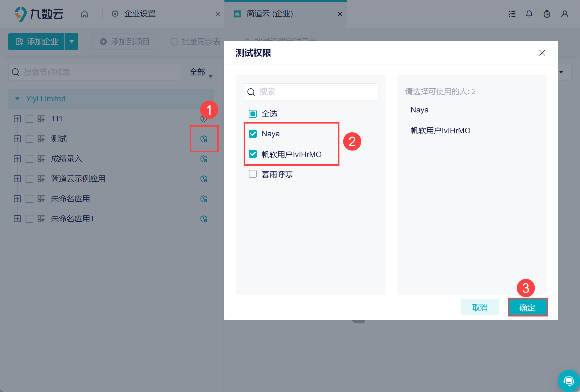Select the 简道云 (企业) tab
Viewport: 580px width, 392px height.
point(269,14)
